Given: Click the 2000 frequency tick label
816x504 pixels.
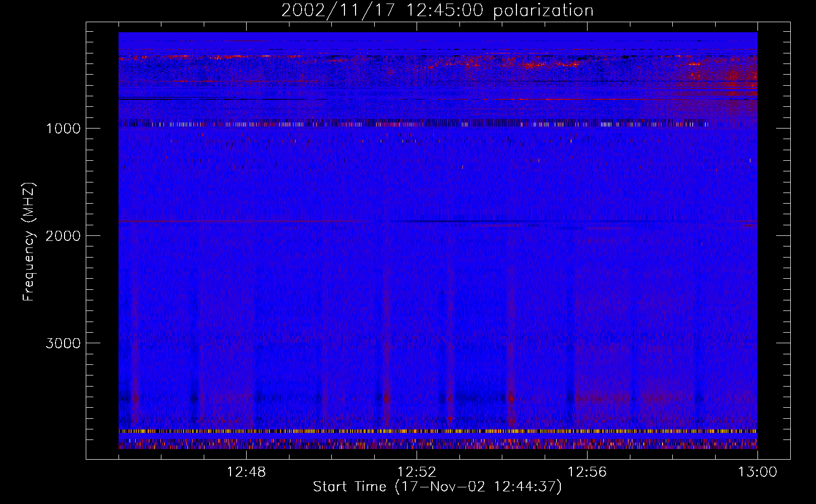Looking at the screenshot, I should tap(63, 236).
